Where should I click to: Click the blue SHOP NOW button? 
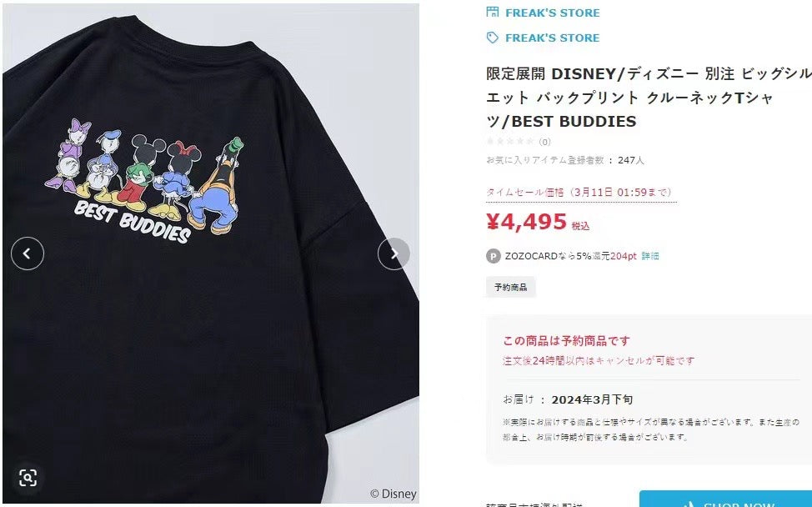[x=725, y=499]
